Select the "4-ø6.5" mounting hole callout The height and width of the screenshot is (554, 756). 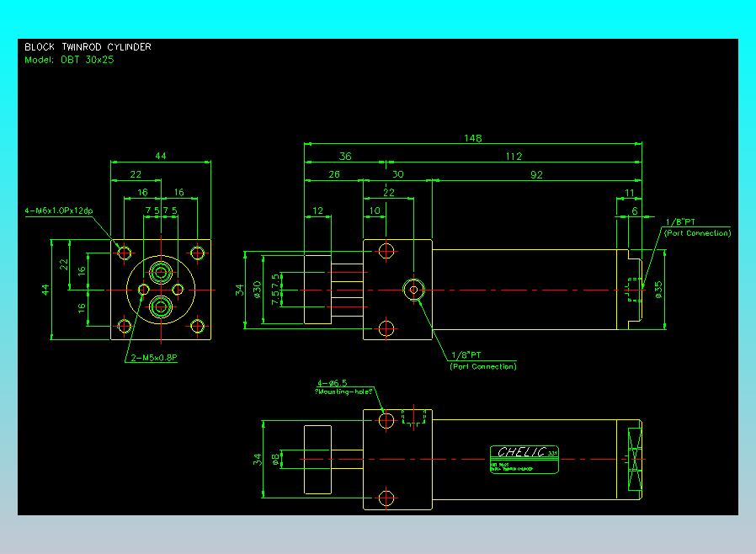click(333, 383)
